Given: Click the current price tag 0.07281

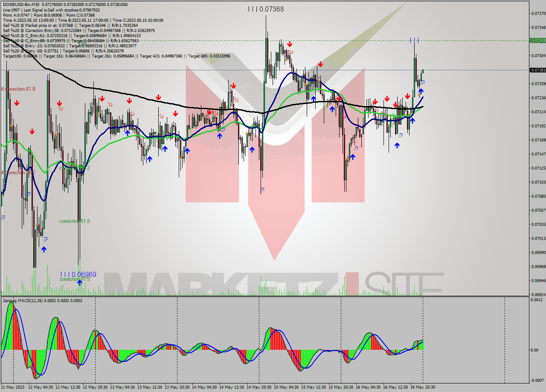Looking at the screenshot, I should click(537, 70).
